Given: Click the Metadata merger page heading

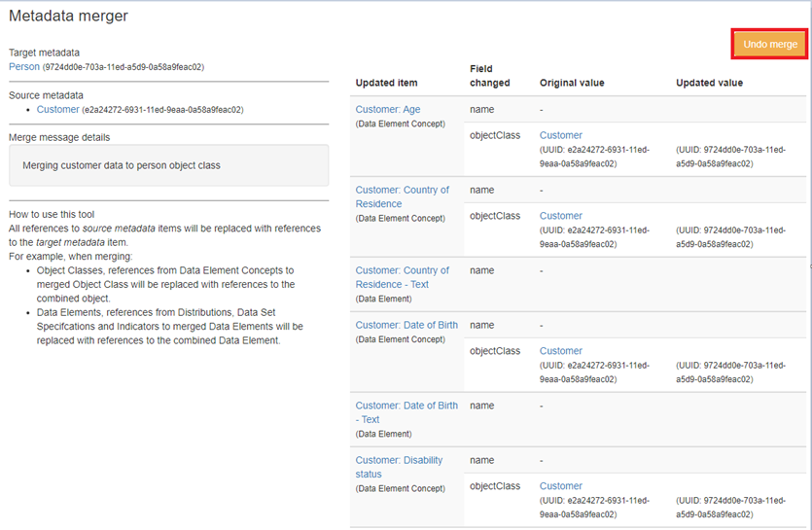Looking at the screenshot, I should pyautogui.click(x=68, y=17).
